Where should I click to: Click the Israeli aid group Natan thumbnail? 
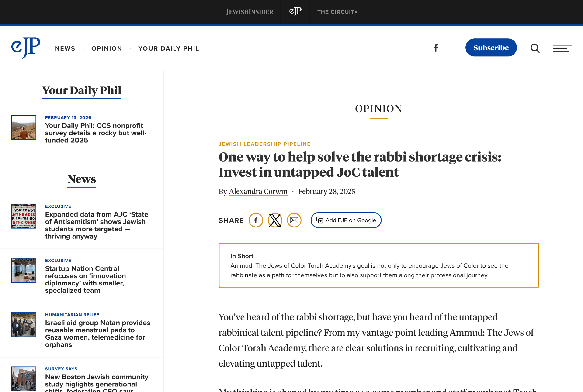(x=24, y=324)
